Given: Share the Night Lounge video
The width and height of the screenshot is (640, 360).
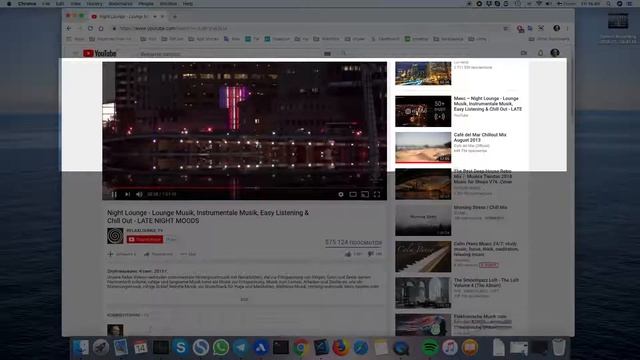Looking at the screenshot, I should [x=159, y=254].
